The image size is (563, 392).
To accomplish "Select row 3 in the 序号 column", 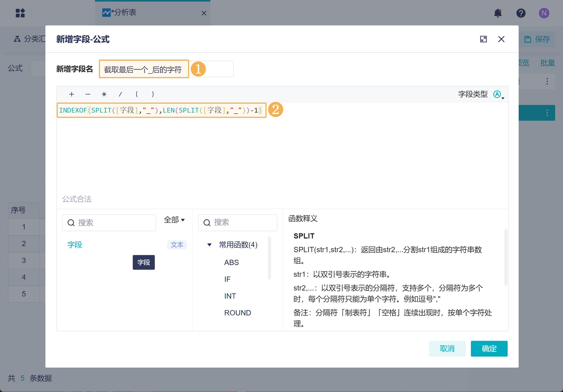I will pos(24,261).
